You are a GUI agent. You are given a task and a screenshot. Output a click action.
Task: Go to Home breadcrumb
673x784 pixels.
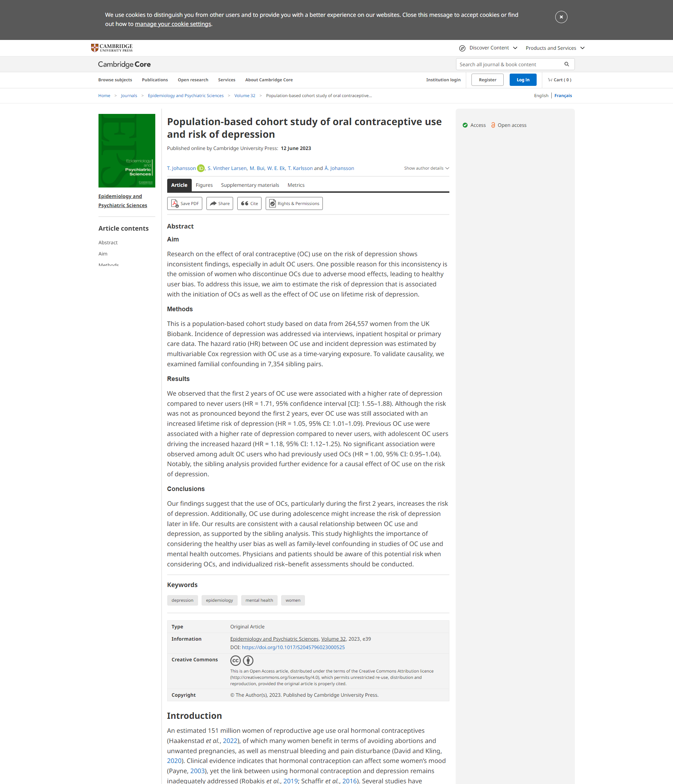[x=104, y=96]
